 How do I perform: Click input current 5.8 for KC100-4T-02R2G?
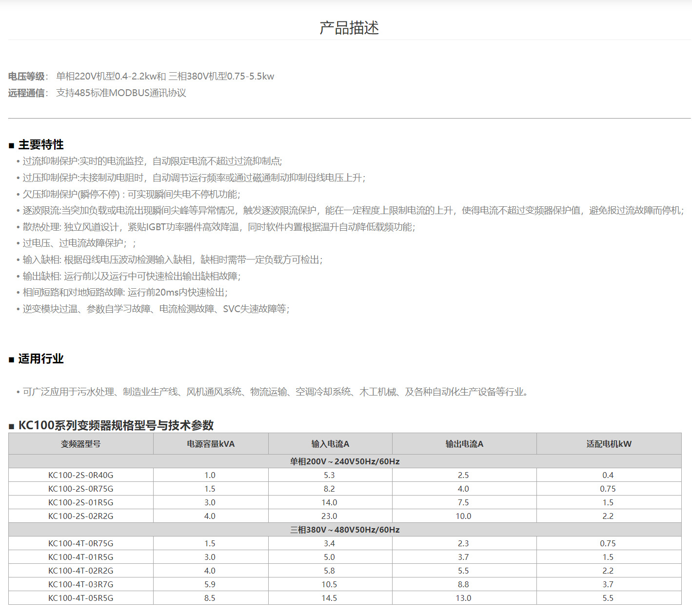(x=329, y=571)
